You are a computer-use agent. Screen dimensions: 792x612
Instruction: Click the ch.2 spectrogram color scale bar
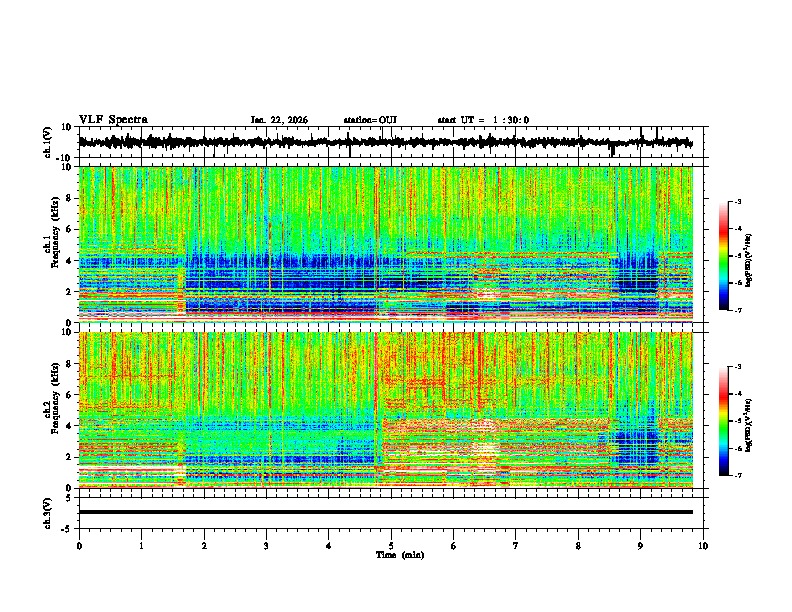[x=724, y=421]
